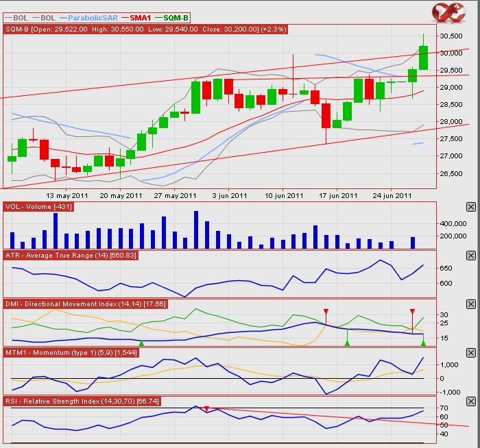This screenshot has width=480, height=448.
Task: Select the ParabolicSAR legend entry
Action: (88, 18)
